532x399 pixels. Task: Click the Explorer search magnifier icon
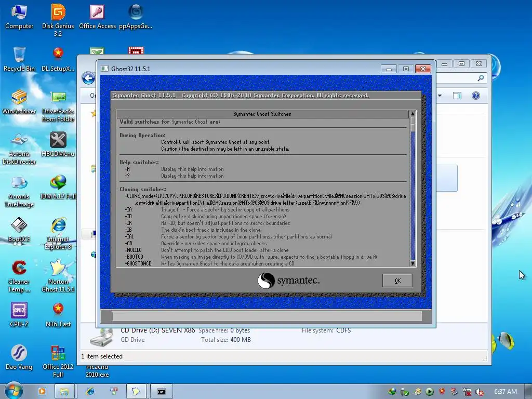point(481,78)
